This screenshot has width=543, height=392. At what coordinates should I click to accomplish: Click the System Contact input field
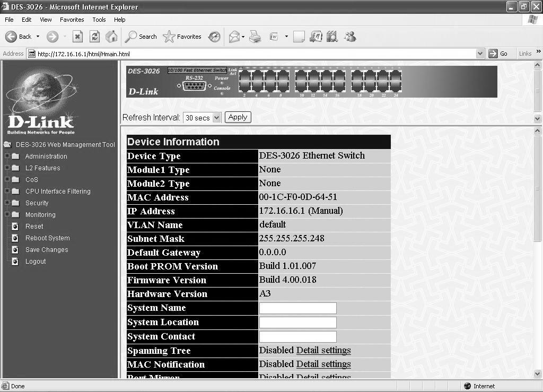coord(298,337)
